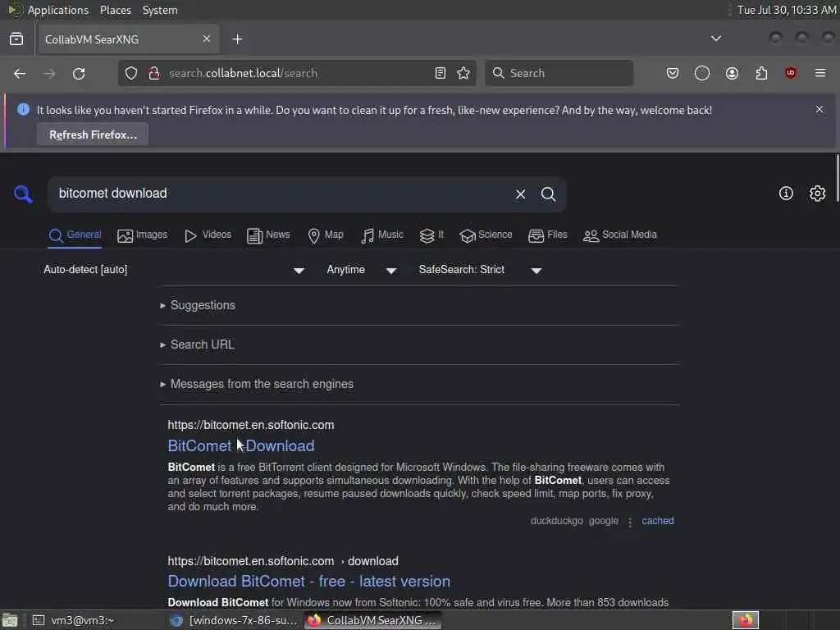Open the tracking protection shield icon
This screenshot has width=840, height=630.
point(131,73)
